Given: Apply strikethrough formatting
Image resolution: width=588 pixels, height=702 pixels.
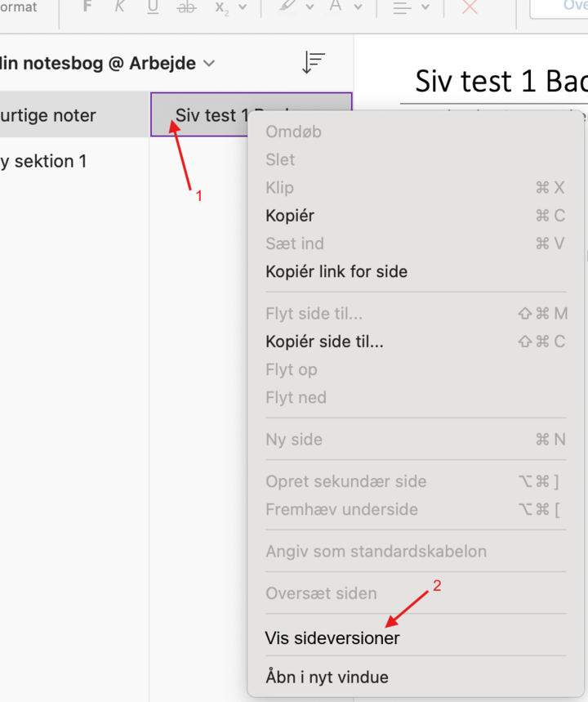Looking at the screenshot, I should (x=187, y=7).
